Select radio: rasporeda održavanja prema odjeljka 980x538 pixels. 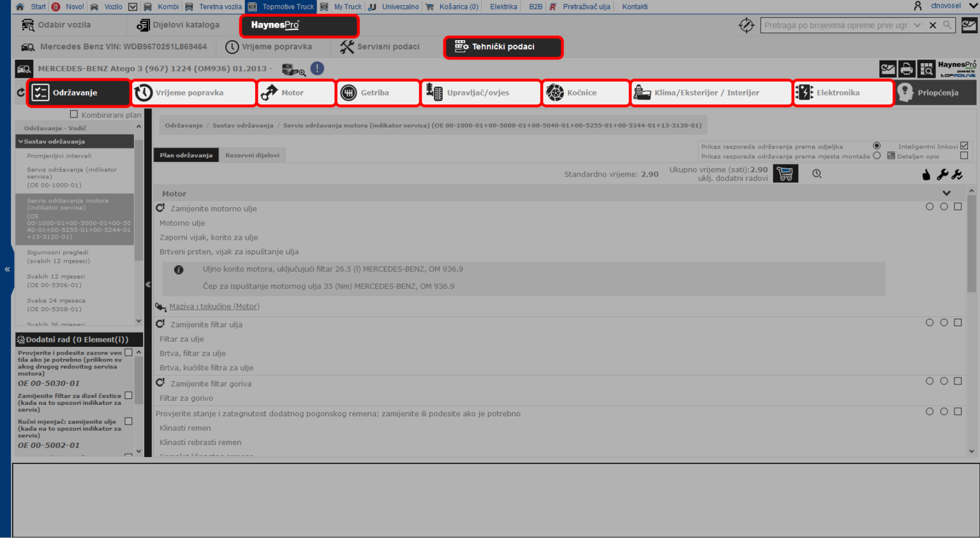click(877, 145)
